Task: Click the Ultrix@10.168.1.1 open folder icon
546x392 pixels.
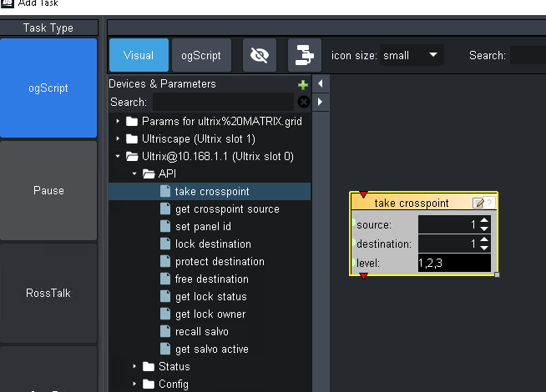Action: pyautogui.click(x=132, y=157)
